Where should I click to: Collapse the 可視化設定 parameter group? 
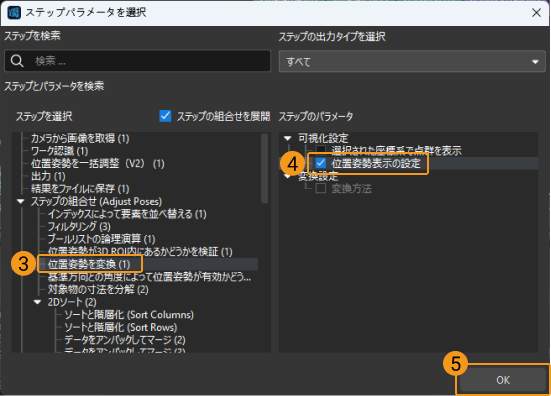click(288, 138)
